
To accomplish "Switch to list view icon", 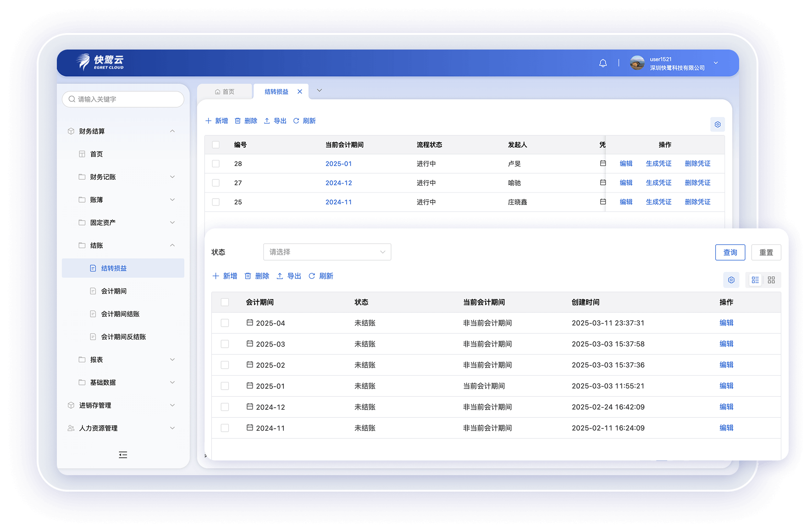I will click(755, 280).
